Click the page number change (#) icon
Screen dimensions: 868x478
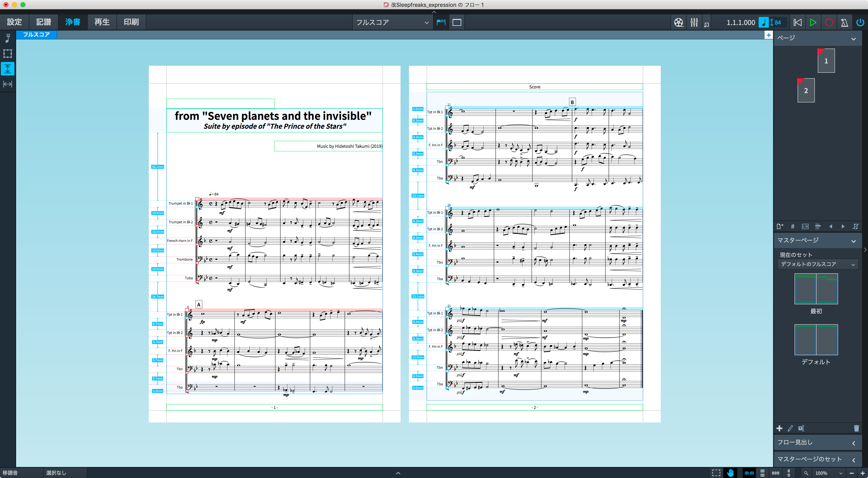click(x=793, y=226)
